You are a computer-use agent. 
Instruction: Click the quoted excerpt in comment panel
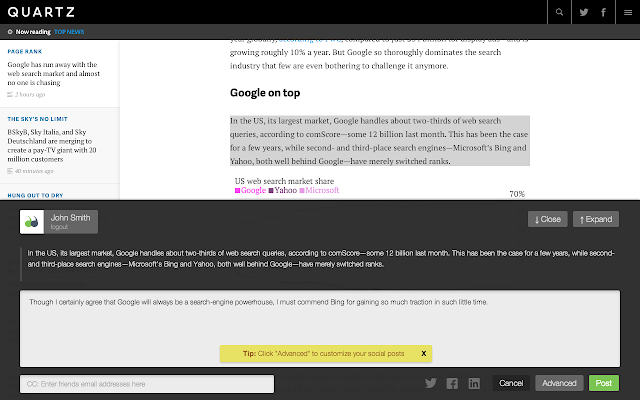321,258
